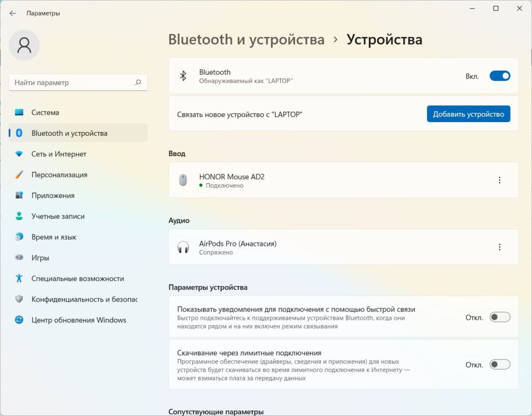Click the Сеть и Интернет wifi icon
Image resolution: width=532 pixels, height=416 pixels.
[19, 154]
